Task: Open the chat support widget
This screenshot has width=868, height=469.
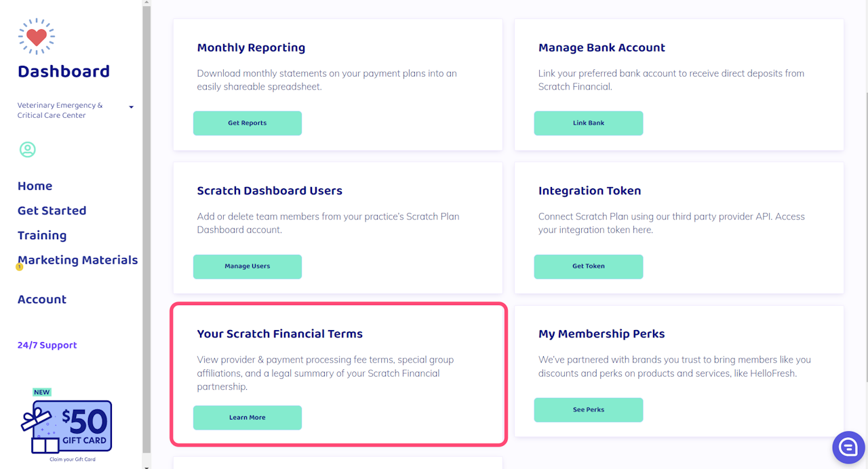Action: [x=848, y=447]
